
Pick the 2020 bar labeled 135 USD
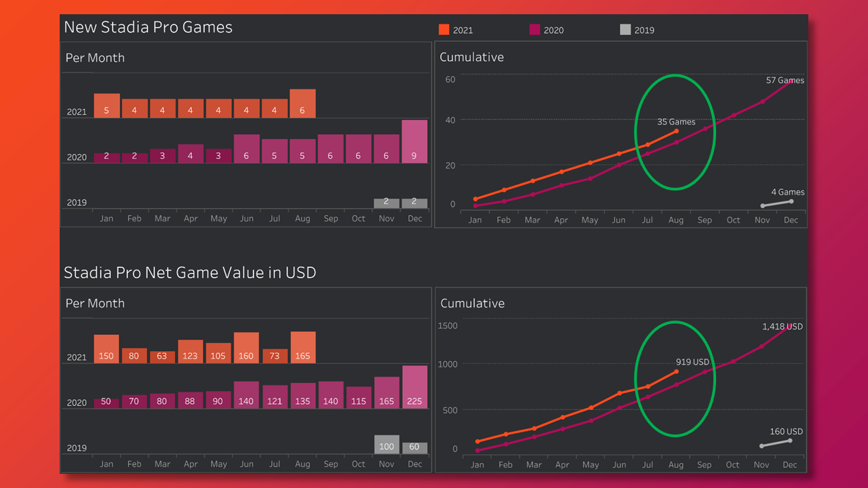(302, 396)
